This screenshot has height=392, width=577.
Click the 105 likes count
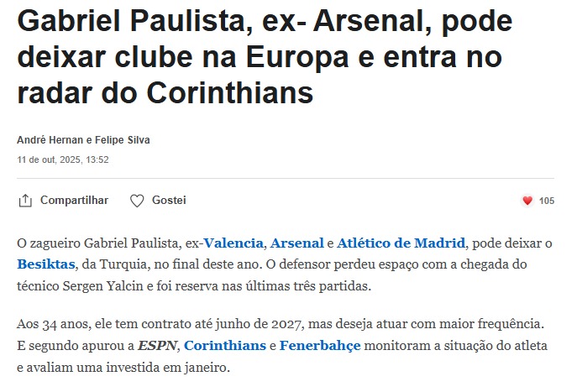pos(547,201)
